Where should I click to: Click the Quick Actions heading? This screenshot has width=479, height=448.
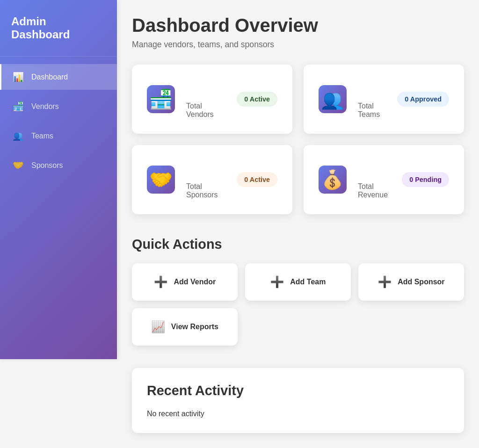pos(177,244)
